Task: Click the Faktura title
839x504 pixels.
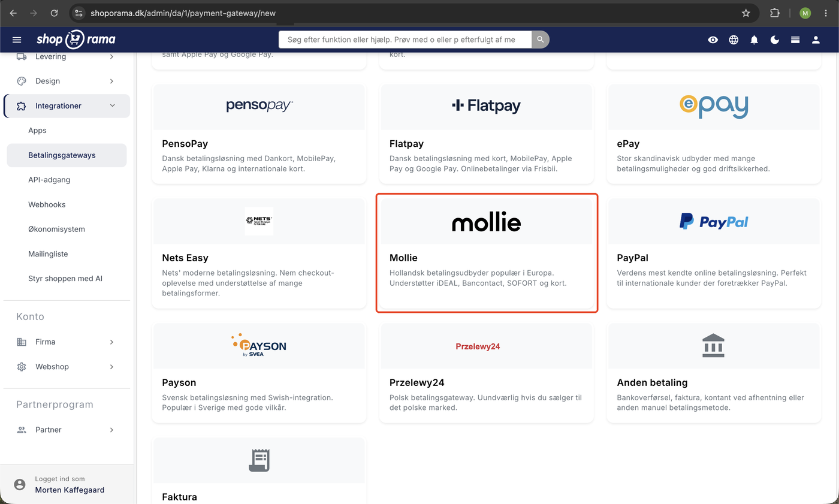Action: [x=179, y=497]
